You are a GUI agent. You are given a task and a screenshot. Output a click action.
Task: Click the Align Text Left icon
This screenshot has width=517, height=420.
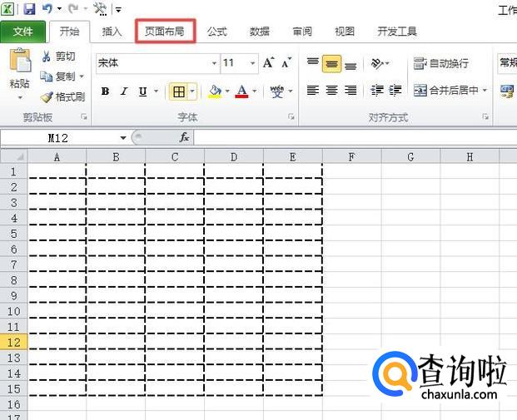312,91
